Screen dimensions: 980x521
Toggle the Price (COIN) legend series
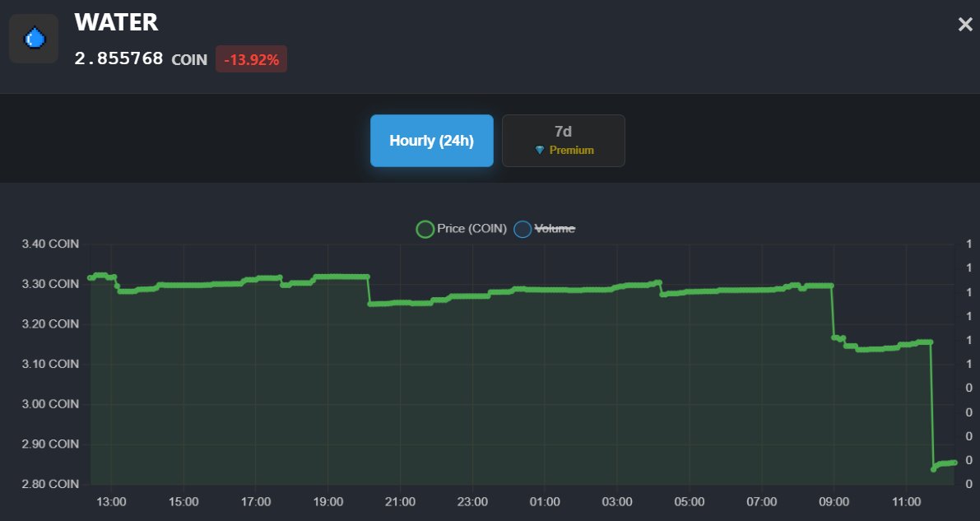pyautogui.click(x=462, y=229)
